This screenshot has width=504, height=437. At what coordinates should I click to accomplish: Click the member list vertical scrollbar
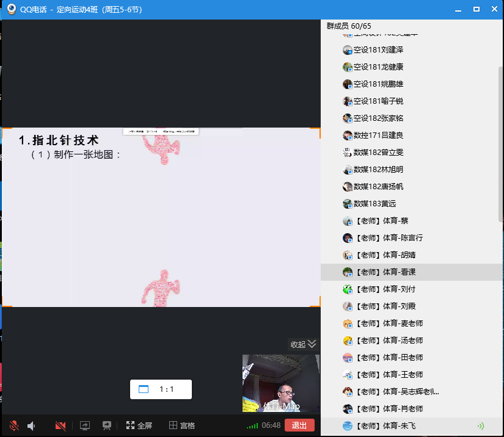point(500,140)
